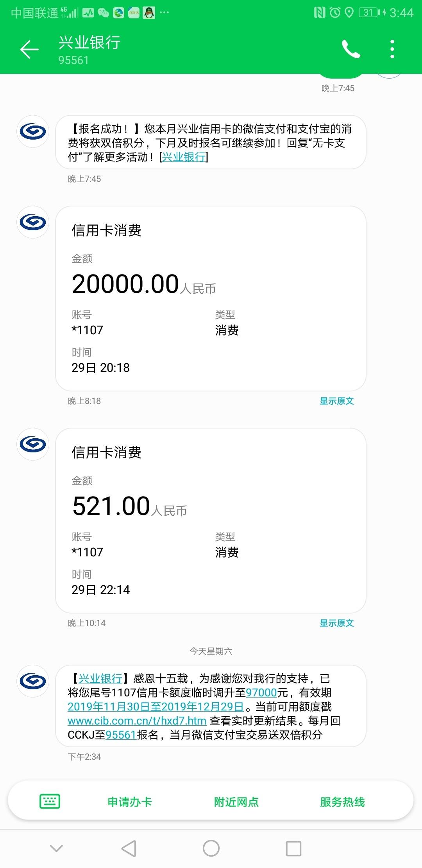The width and height of the screenshot is (422, 868).
Task: Show original text of 521.00 message
Action: point(336,623)
